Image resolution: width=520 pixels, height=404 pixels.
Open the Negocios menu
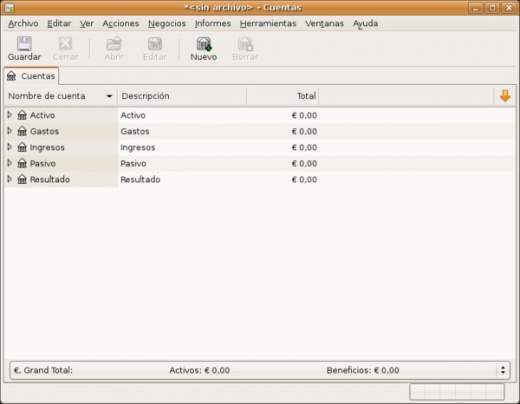(167, 24)
